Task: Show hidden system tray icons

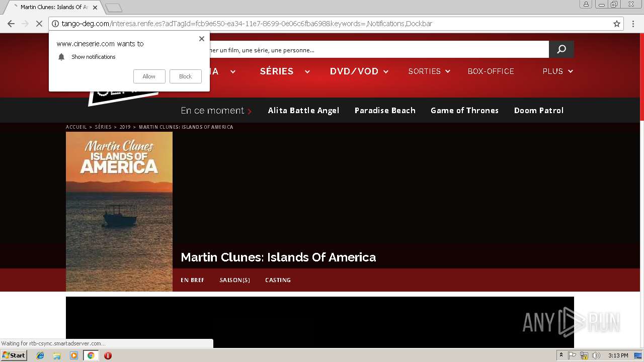Action: [561, 355]
